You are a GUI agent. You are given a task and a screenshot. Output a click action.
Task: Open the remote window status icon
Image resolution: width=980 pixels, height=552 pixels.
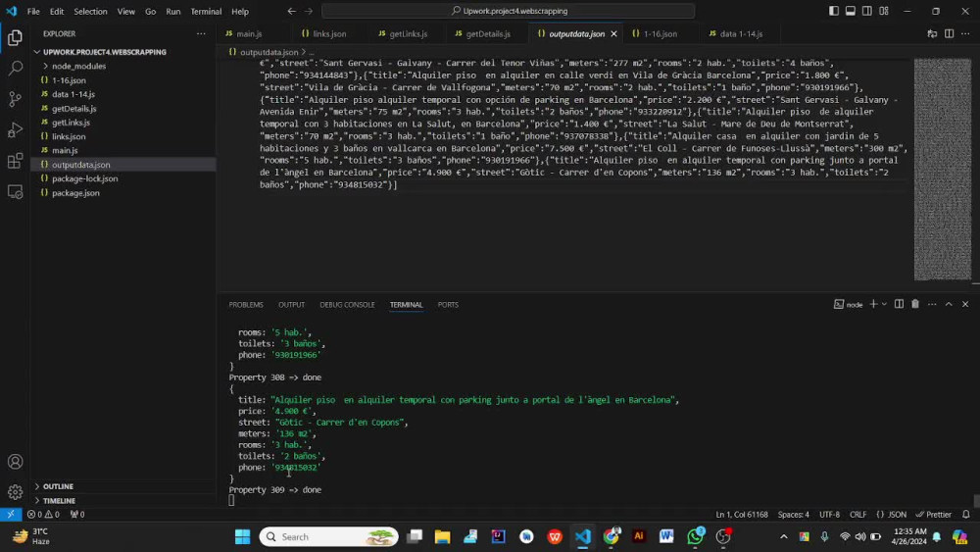11,515
